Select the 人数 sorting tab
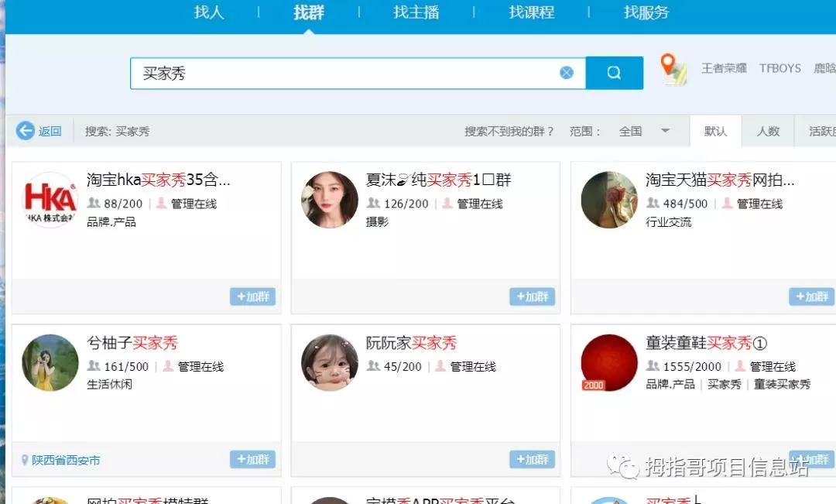836x504 pixels. [x=768, y=131]
